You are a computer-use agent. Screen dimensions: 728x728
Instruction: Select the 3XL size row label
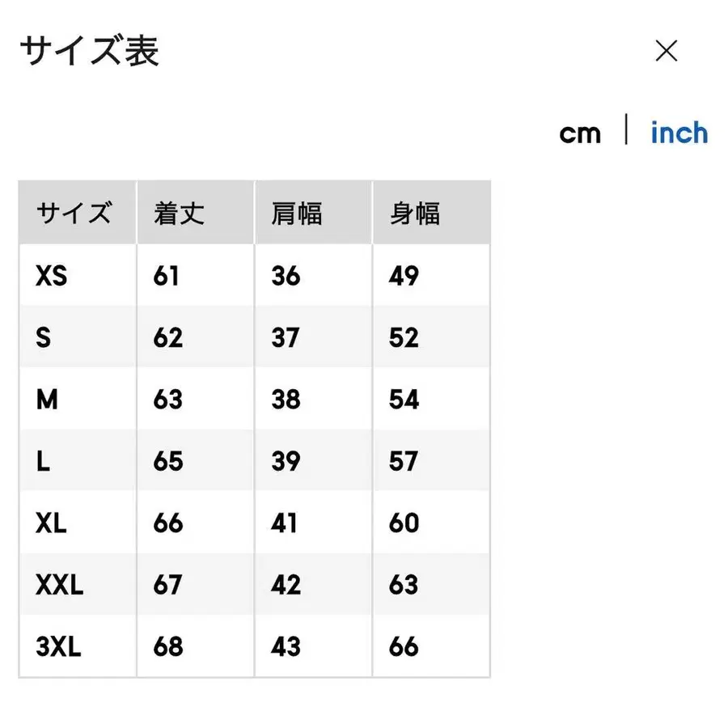click(x=57, y=645)
